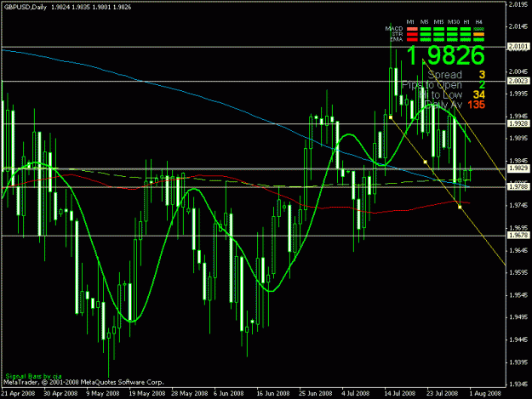This screenshot has height=399, width=532.
Task: Click the 4 Jul 2008 date label
Action: pyautogui.click(x=356, y=393)
